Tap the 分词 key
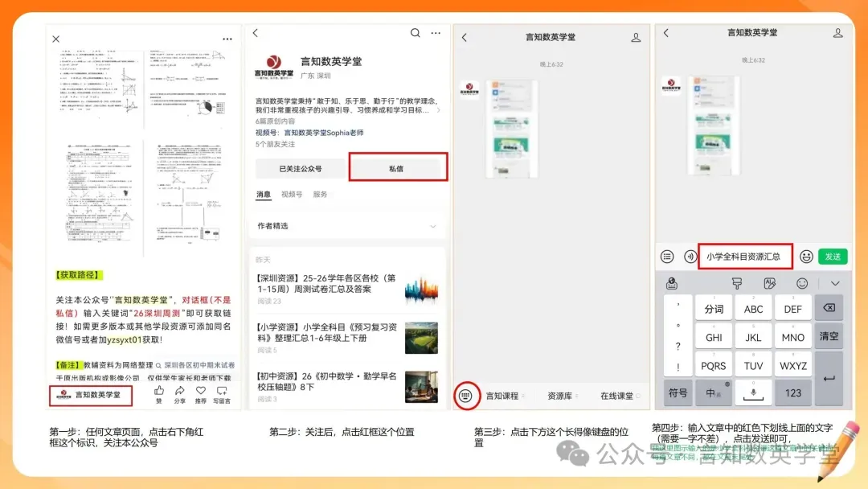Screen dimensions: 868x489 [714, 309]
